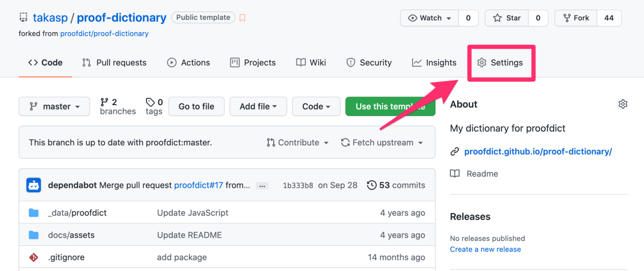This screenshot has width=644, height=271.
Task: Switch to the Code tab
Action: pyautogui.click(x=46, y=63)
